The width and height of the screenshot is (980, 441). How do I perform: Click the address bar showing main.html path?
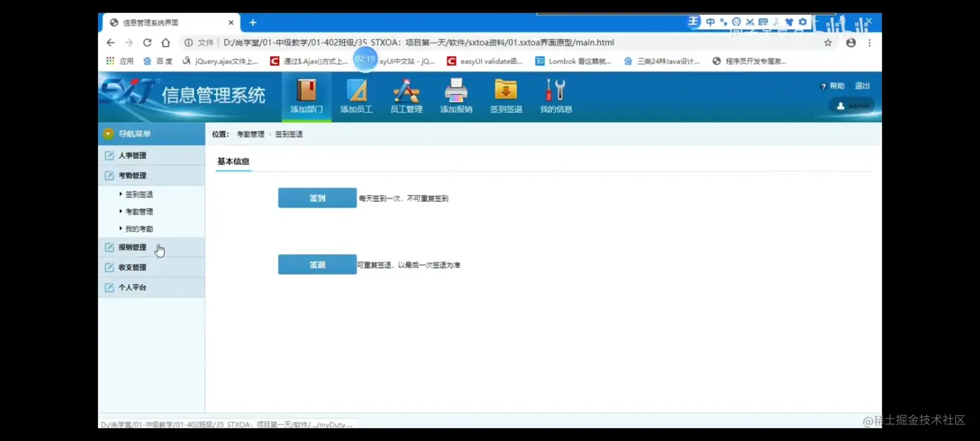tap(419, 43)
